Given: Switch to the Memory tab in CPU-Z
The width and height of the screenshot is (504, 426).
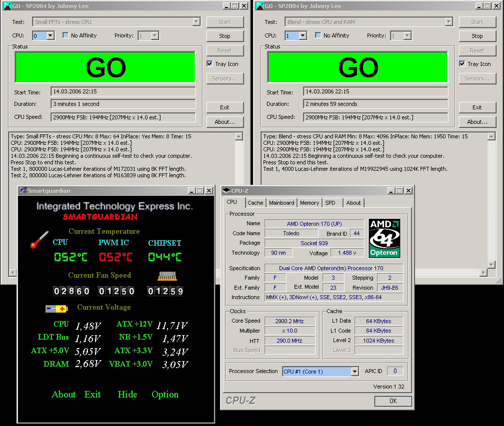Looking at the screenshot, I should click(x=309, y=203).
